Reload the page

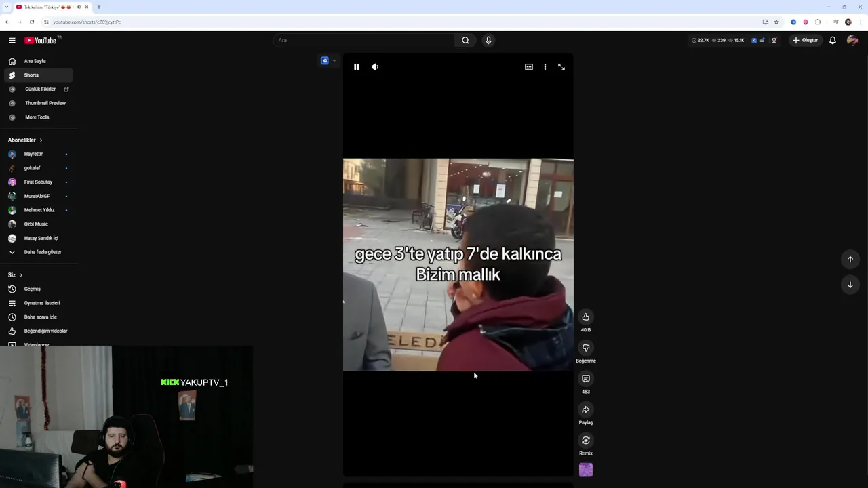point(32,22)
